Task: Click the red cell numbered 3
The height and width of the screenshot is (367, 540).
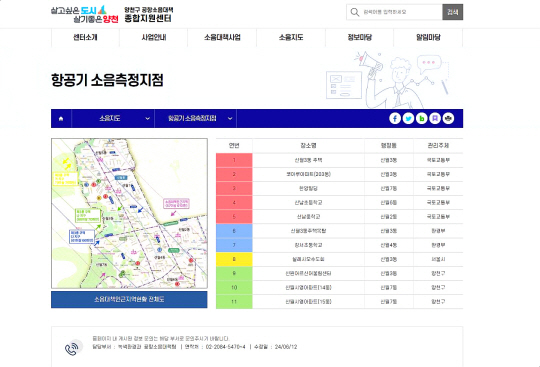Action: click(234, 188)
